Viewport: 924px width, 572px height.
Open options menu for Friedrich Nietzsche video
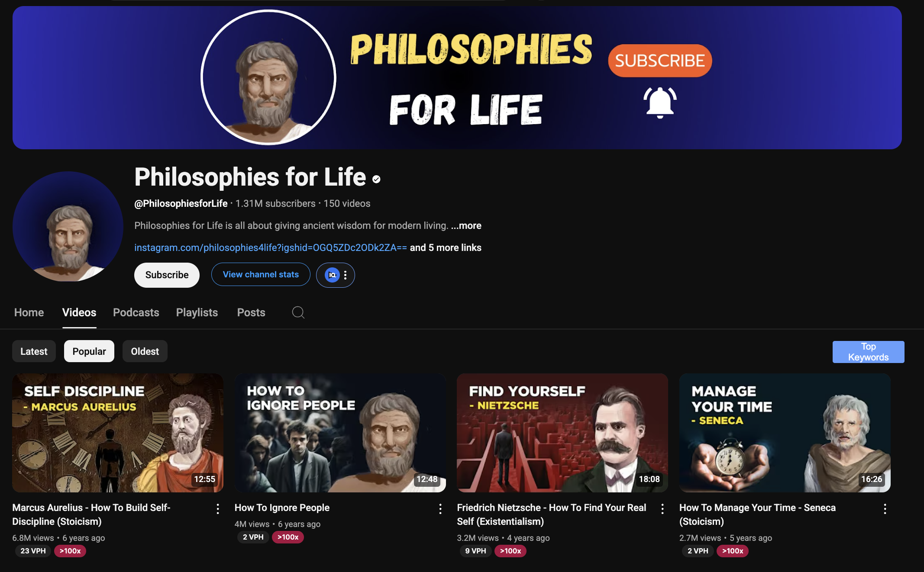662,509
